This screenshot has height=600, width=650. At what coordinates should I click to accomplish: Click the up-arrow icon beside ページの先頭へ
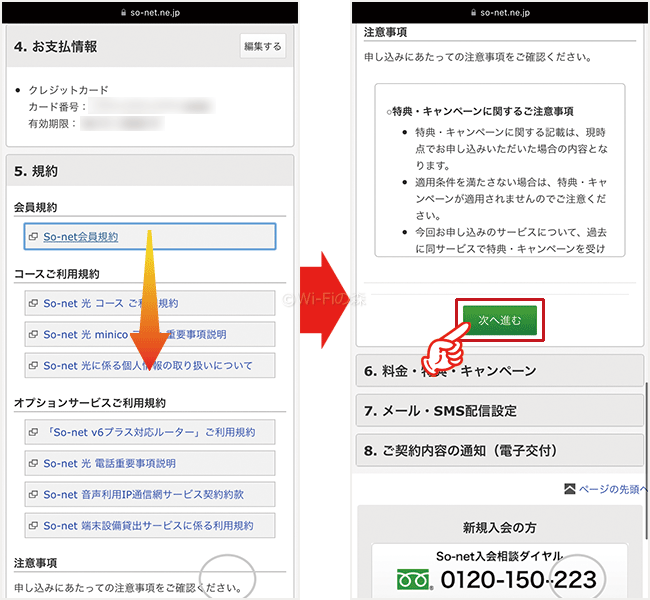click(570, 489)
